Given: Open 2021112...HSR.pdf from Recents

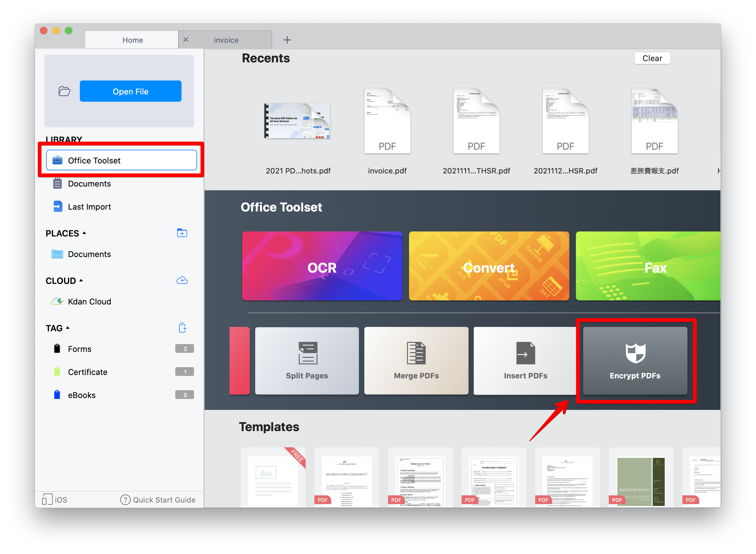Looking at the screenshot, I should click(565, 121).
